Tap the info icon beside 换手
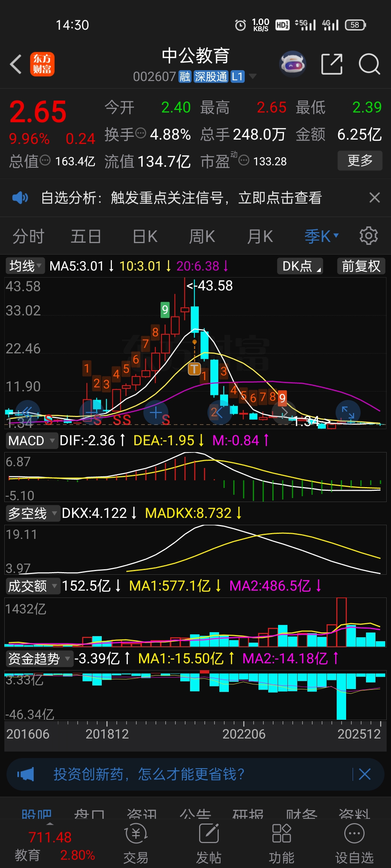 (140, 133)
